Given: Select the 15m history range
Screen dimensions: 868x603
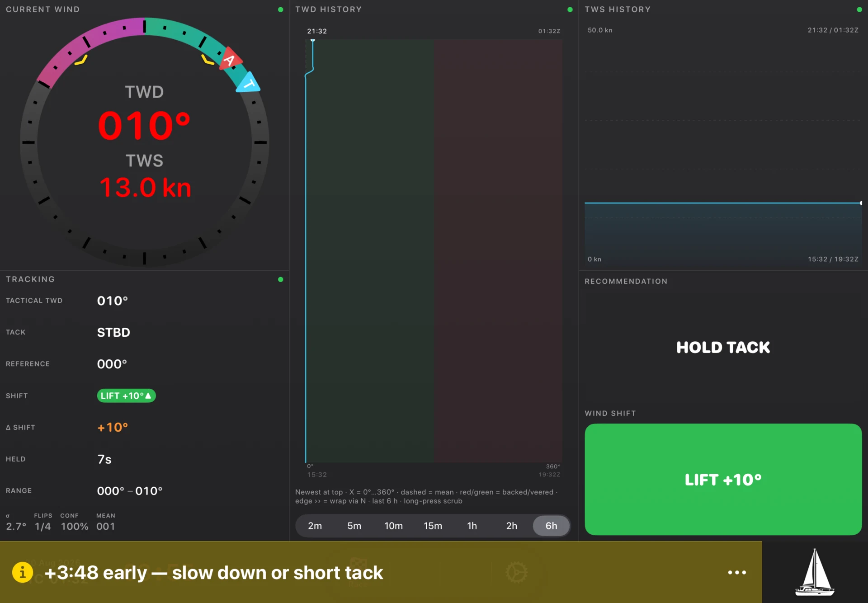Looking at the screenshot, I should tap(433, 526).
